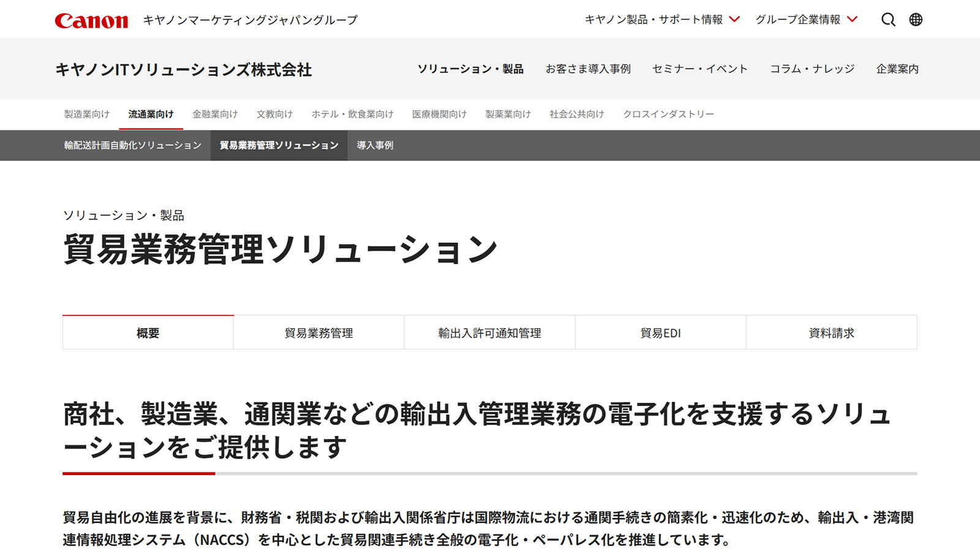Switch to 資料請求 tab
980x551 pixels.
(x=831, y=332)
